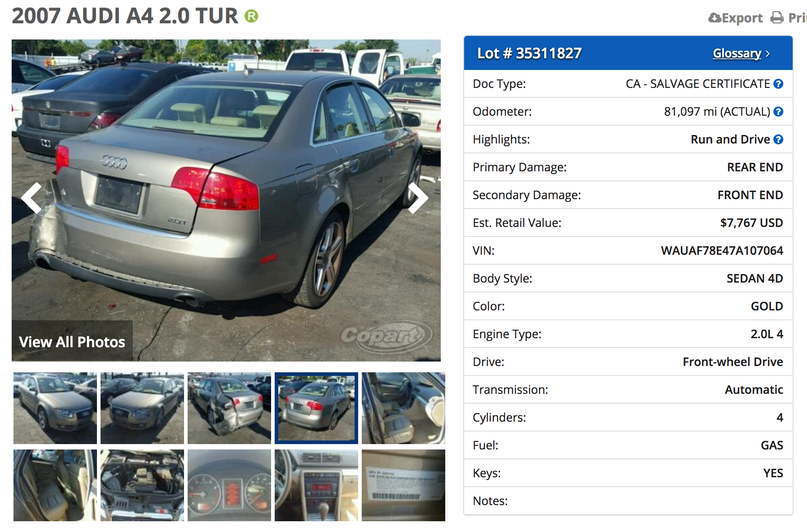Select the highlighted rear view thumbnail
Viewport: 807px width, 532px height.
pyautogui.click(x=316, y=408)
